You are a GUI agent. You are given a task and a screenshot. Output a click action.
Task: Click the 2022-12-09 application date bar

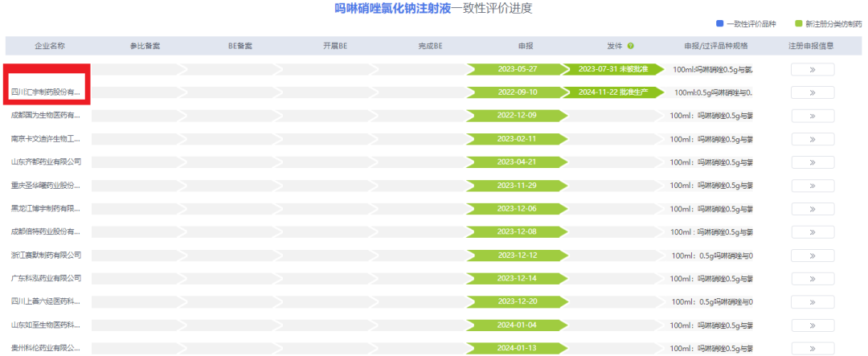pos(517,116)
